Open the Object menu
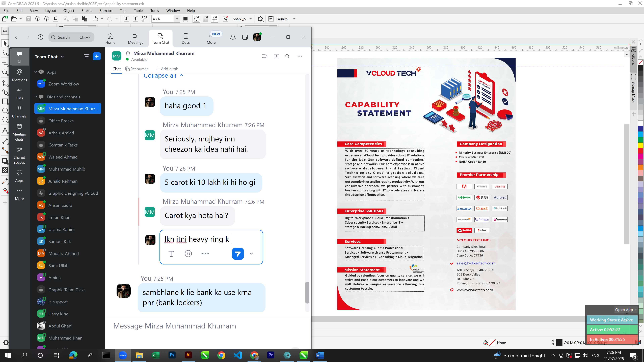 click(x=69, y=11)
